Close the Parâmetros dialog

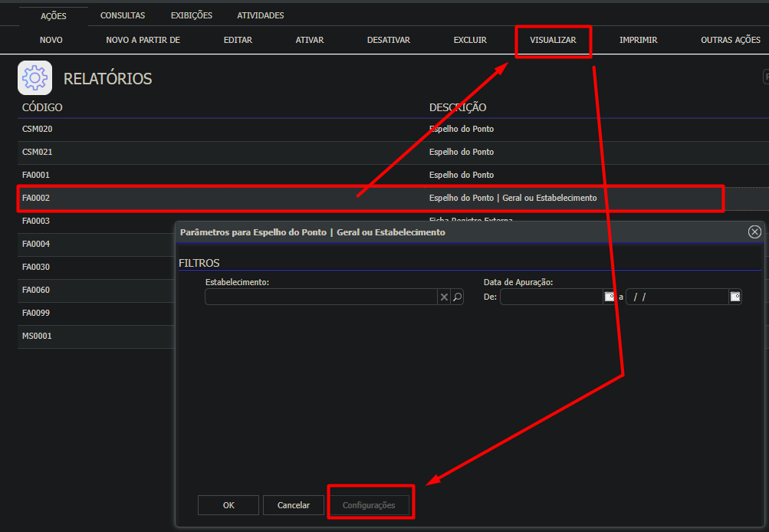pos(754,232)
